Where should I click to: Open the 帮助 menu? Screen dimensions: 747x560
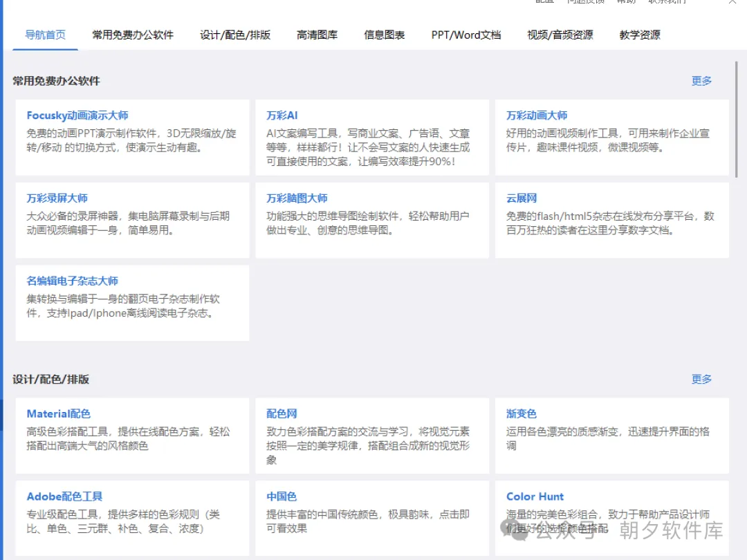626,2
